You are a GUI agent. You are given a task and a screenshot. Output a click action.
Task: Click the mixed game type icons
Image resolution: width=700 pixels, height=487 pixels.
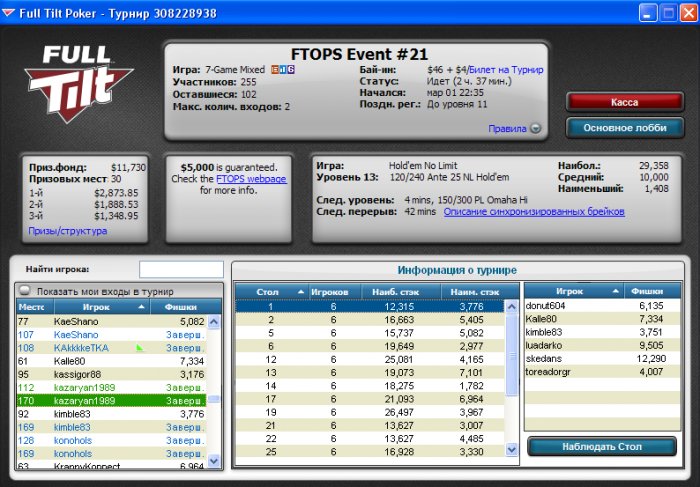[x=283, y=70]
